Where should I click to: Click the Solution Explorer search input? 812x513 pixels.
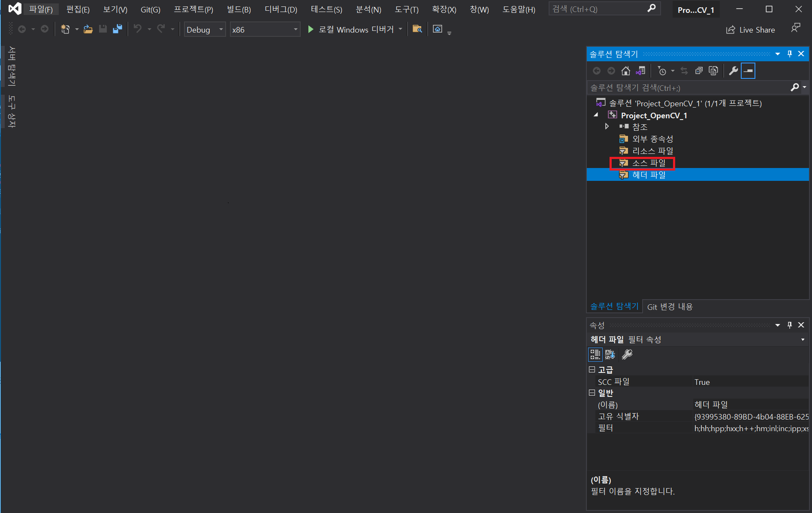pos(688,87)
